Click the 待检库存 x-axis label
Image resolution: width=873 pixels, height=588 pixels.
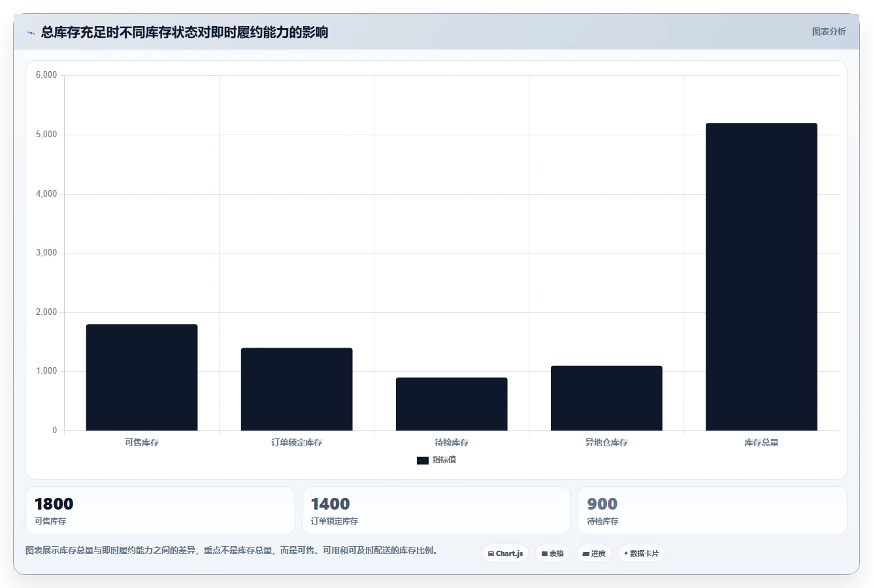(x=452, y=443)
